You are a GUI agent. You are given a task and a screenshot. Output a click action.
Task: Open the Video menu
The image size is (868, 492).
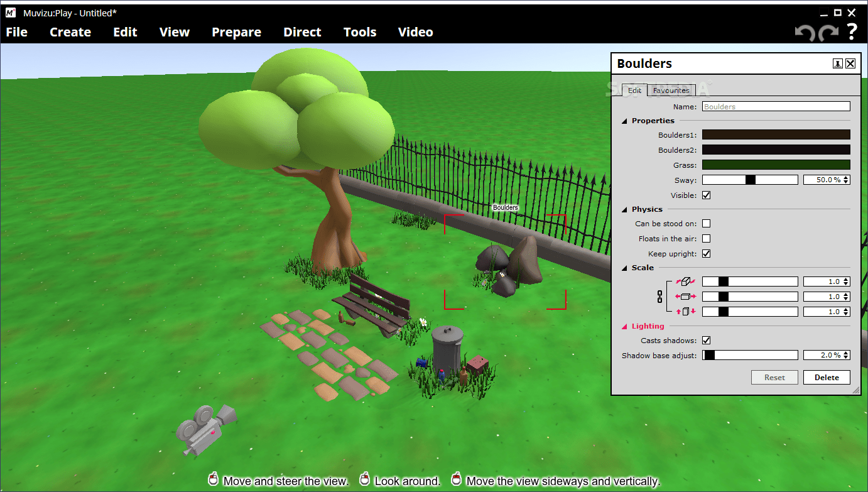click(416, 32)
